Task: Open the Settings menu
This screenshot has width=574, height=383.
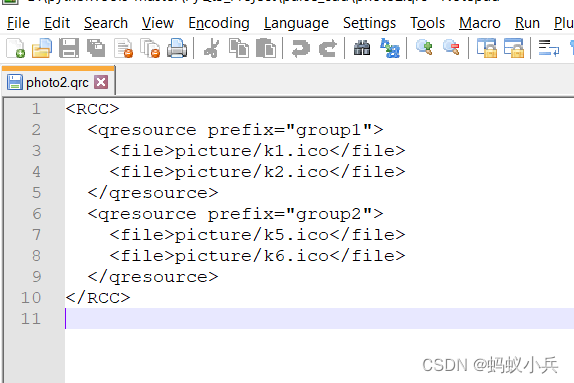Action: click(369, 23)
